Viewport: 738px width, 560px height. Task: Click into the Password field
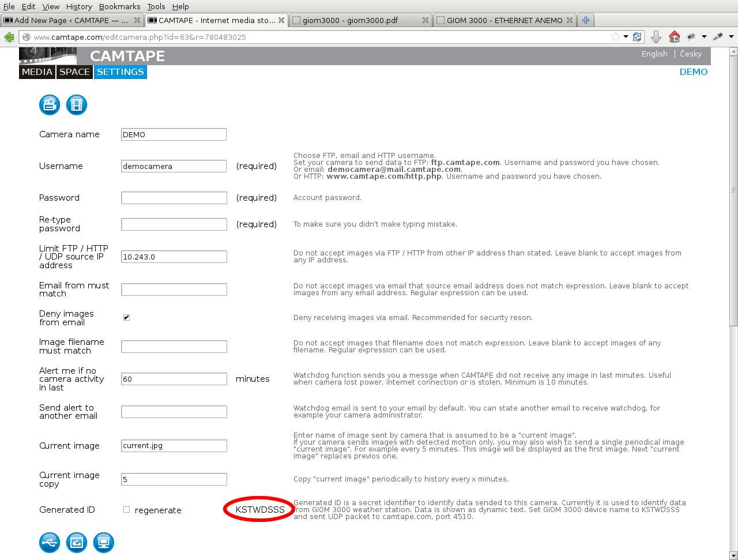pyautogui.click(x=174, y=198)
